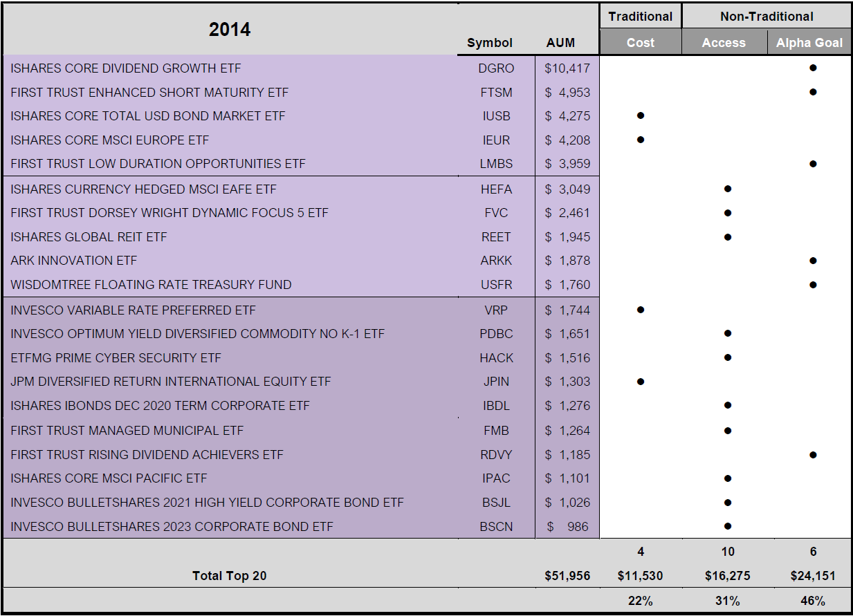Select the "Alpha Goal" column header
Viewport: 853px width, 616px height.
[809, 43]
